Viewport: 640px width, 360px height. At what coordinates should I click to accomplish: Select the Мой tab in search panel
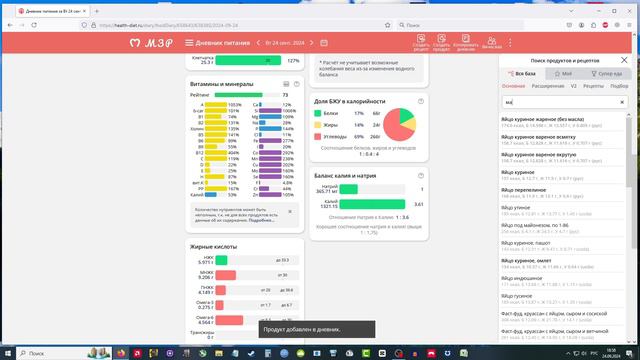coord(563,74)
